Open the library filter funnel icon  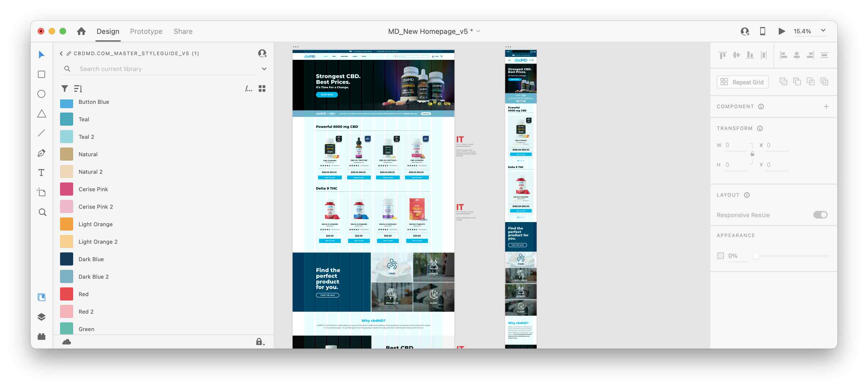tap(64, 89)
